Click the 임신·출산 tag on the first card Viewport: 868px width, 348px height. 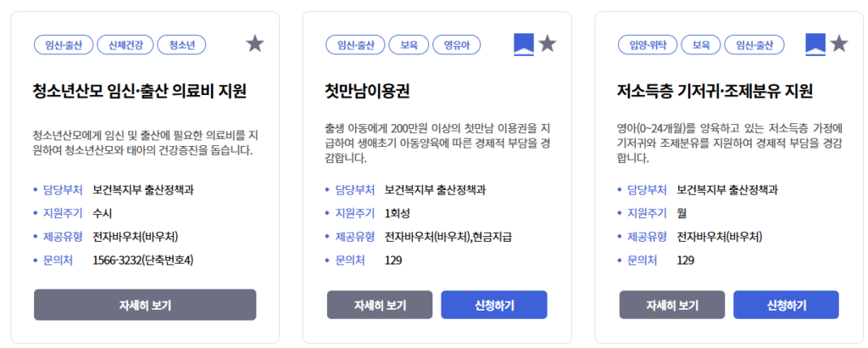click(64, 44)
